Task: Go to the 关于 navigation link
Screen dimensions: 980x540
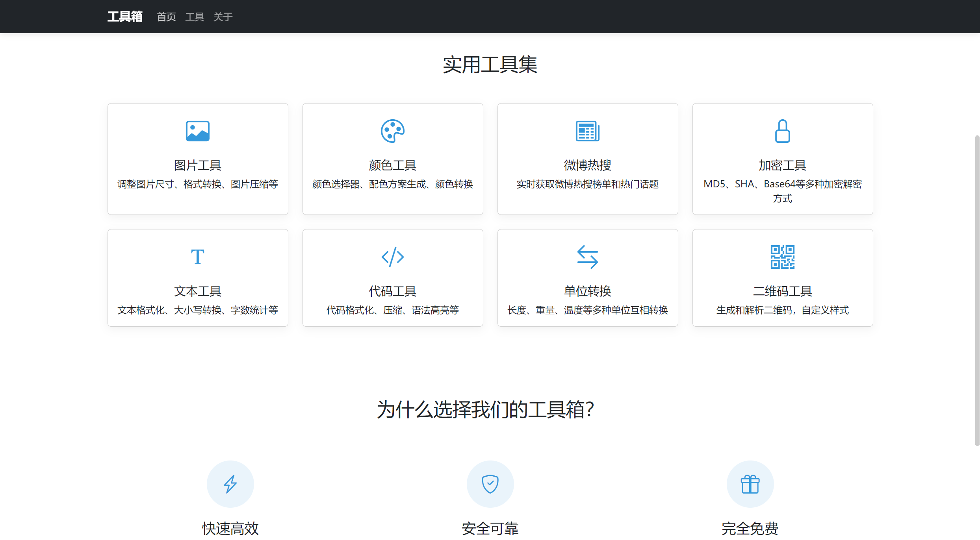Action: 223,17
